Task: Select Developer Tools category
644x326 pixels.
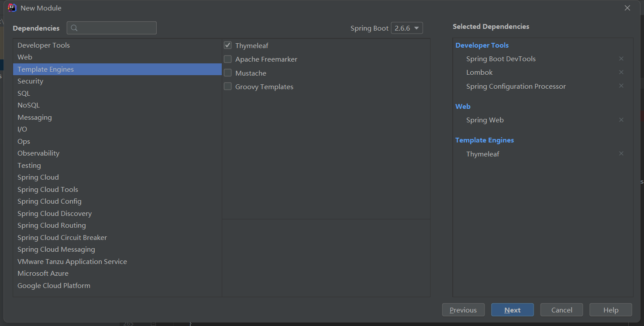Action: tap(117, 45)
